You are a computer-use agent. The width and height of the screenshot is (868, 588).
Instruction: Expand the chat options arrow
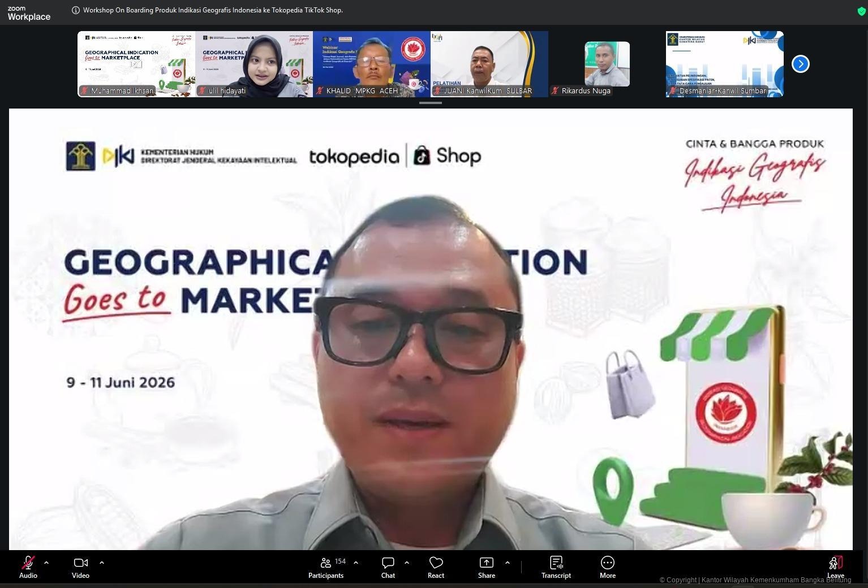(x=407, y=563)
